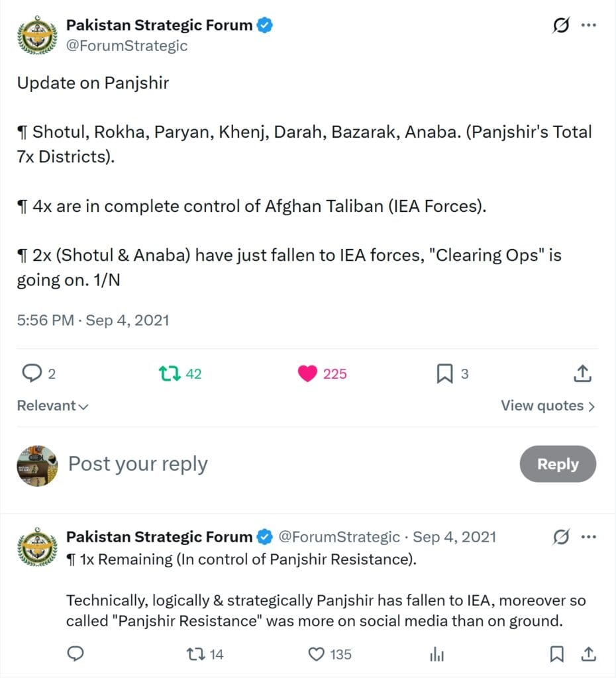Click the comment icon on the reply post
The height and width of the screenshot is (678, 616).
[x=76, y=655]
